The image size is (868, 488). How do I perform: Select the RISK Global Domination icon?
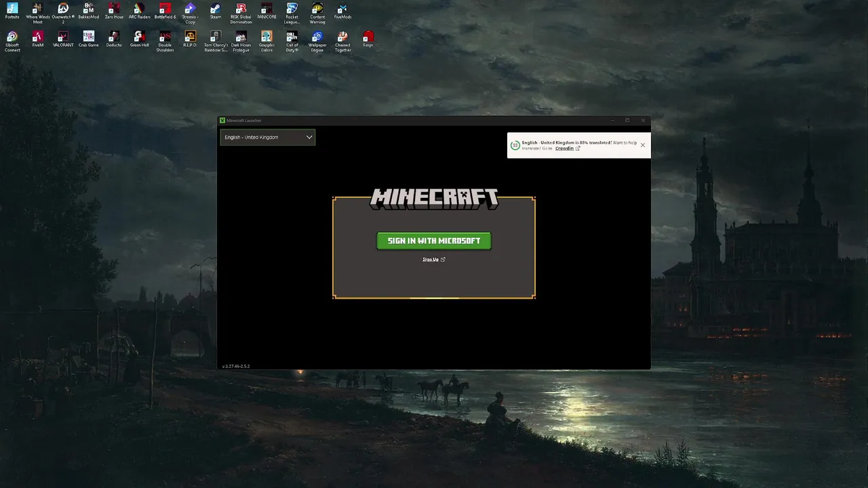click(241, 13)
